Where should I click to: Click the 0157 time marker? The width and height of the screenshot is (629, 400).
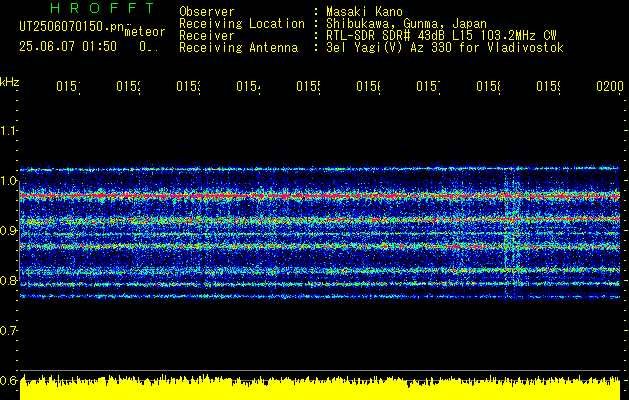point(428,87)
